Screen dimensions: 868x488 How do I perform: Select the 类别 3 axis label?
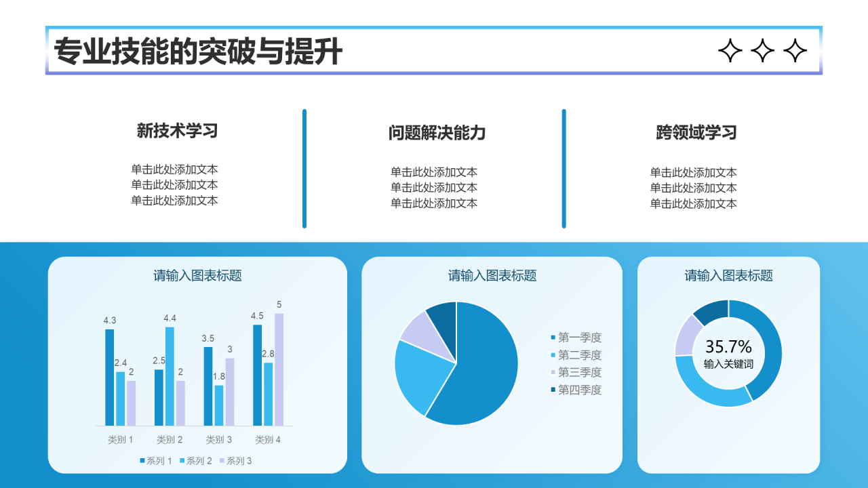pos(219,440)
